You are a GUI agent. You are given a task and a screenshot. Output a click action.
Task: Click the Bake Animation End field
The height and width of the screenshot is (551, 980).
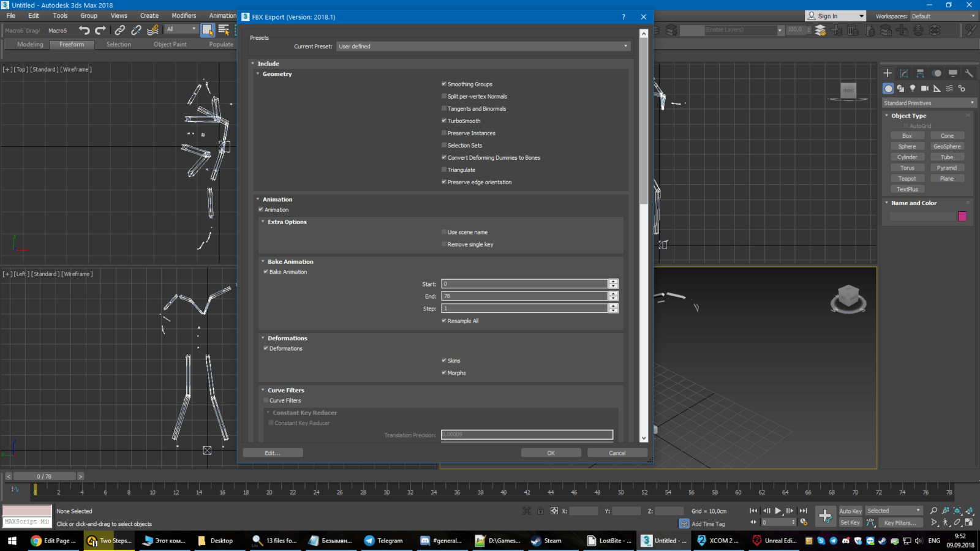click(x=524, y=296)
